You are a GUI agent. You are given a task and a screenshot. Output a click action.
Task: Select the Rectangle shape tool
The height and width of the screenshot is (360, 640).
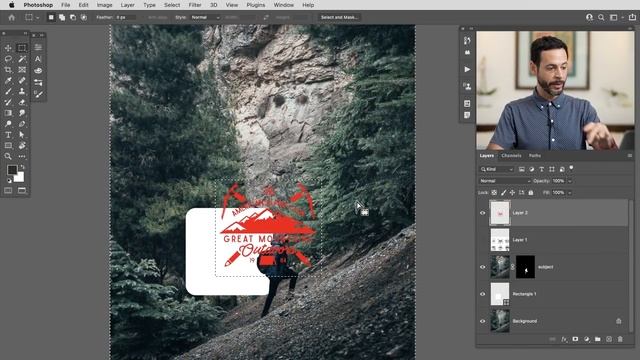(8, 145)
